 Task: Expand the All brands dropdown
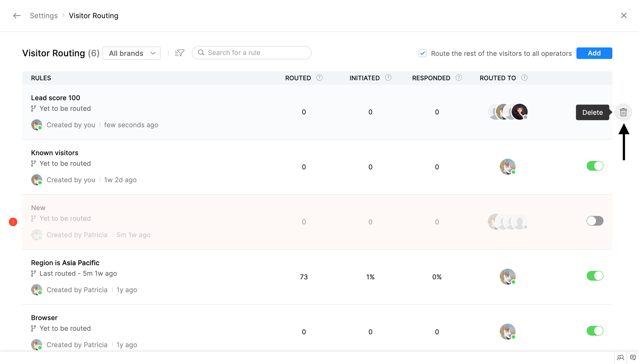click(132, 53)
